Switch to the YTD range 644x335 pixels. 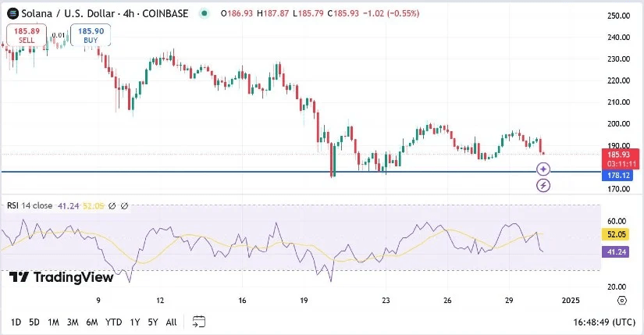[x=113, y=322]
